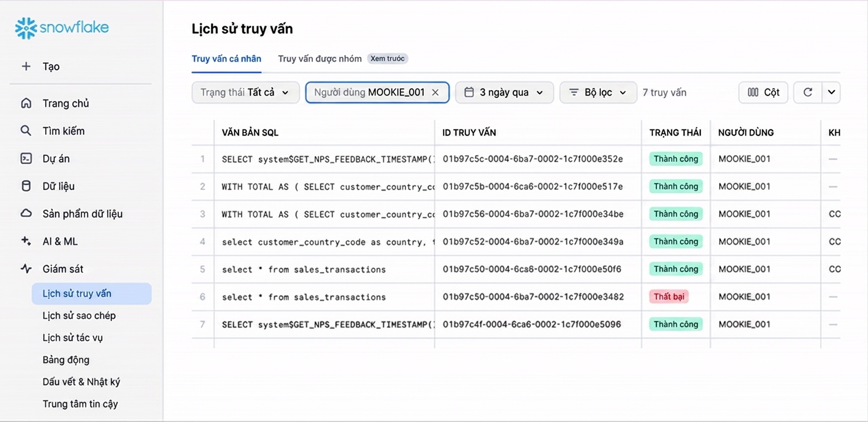Open Dữ liệu in sidebar
This screenshot has height=422, width=868.
point(59,186)
